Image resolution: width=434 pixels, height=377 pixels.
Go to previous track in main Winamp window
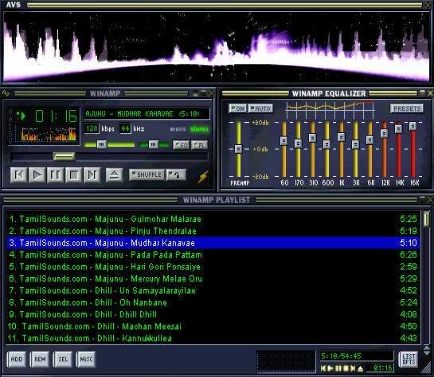tap(19, 174)
